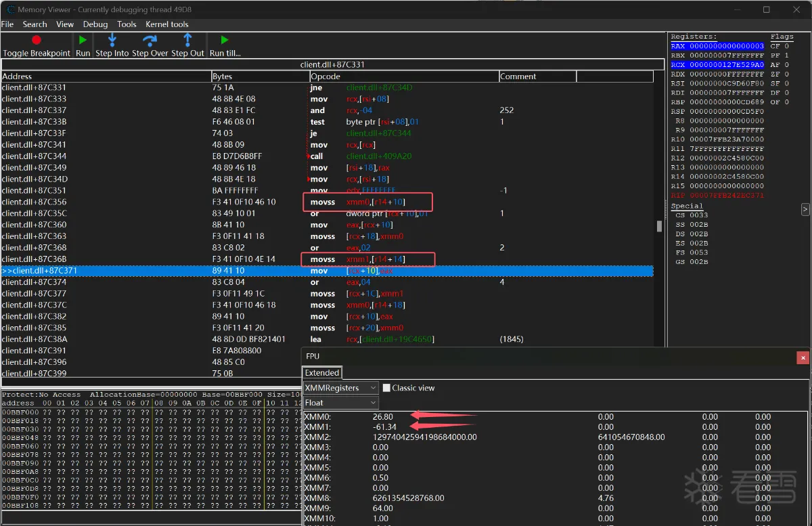Close the FPU panel with red X
Viewport: 812px width, 526px height.
(x=803, y=357)
